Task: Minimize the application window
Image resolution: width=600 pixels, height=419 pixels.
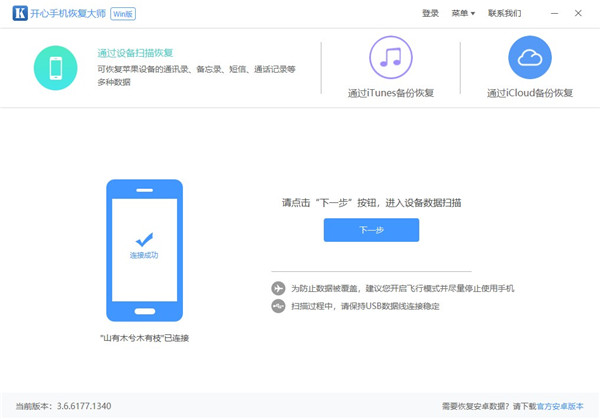Action: 556,13
